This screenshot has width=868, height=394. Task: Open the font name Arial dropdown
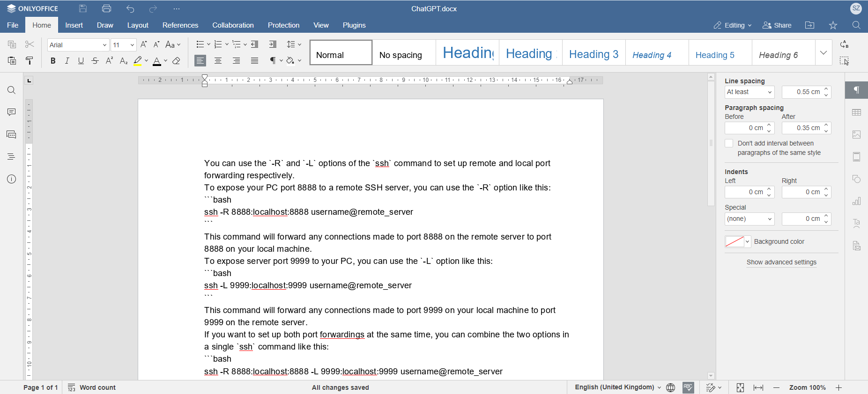[x=104, y=45]
